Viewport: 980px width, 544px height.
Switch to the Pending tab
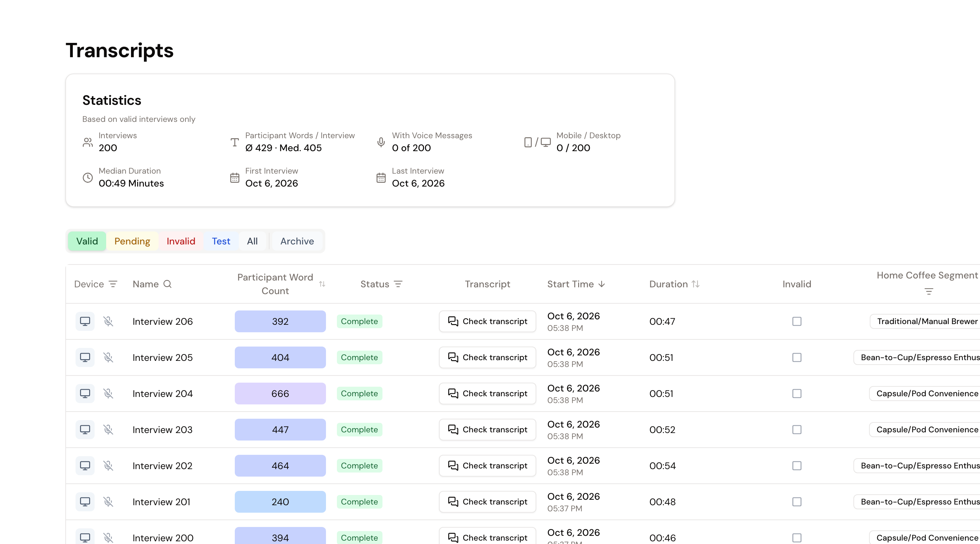(132, 241)
